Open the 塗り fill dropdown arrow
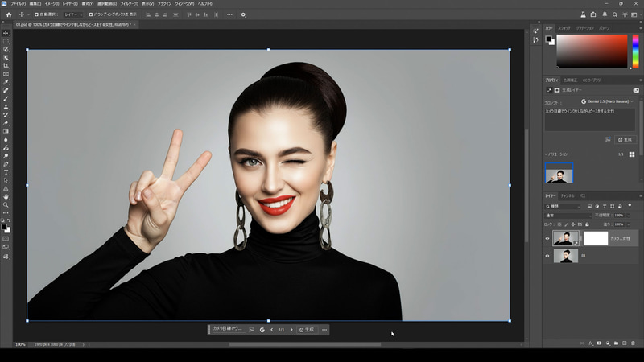Screen dimensions: 644x362 (628, 224)
